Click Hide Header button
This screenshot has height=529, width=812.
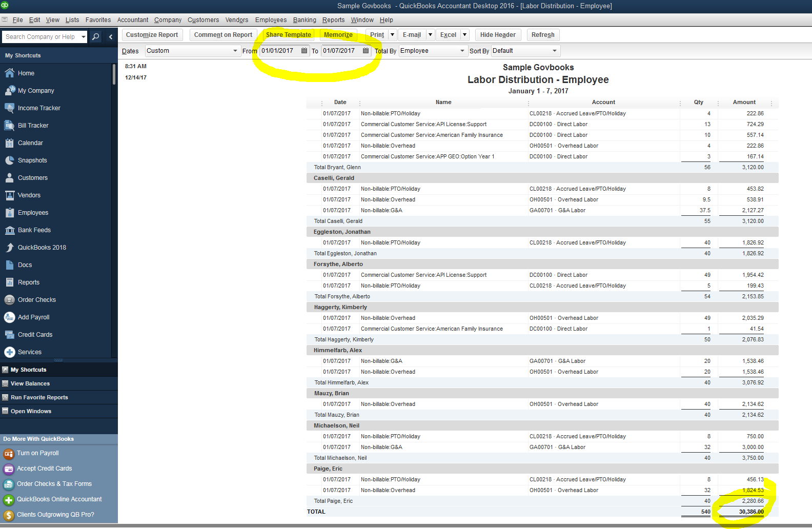(x=498, y=35)
